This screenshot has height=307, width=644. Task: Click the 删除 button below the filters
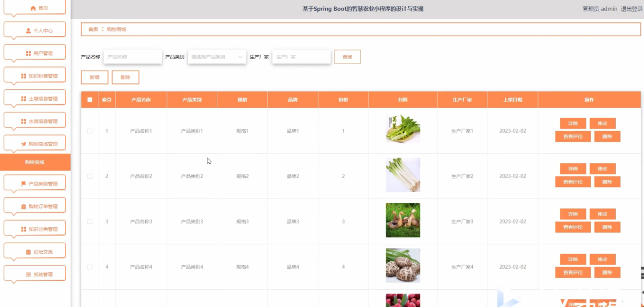coord(125,77)
